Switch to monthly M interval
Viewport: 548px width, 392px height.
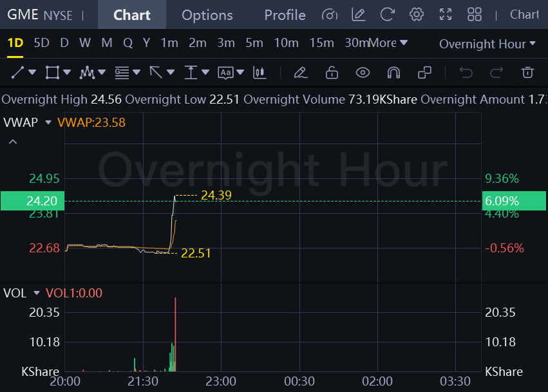(107, 43)
